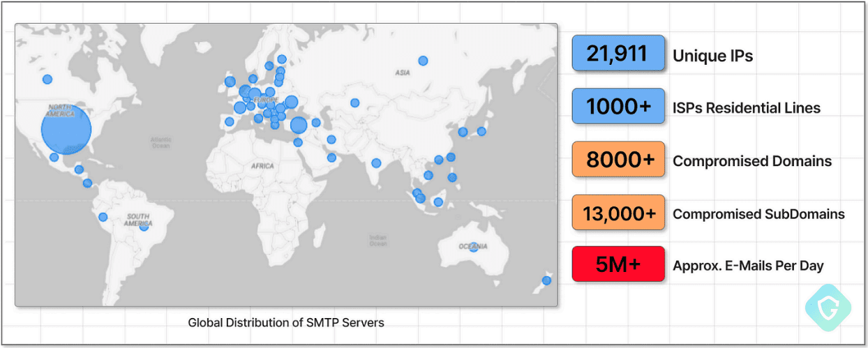The image size is (868, 348).
Task: Click the Approx. E-Mails Per Day label
Action: coord(748,265)
